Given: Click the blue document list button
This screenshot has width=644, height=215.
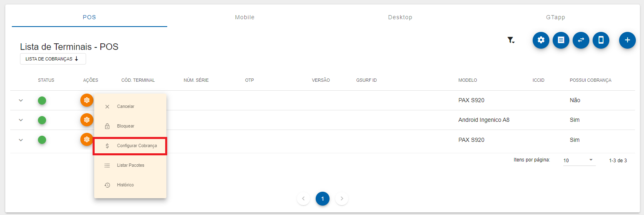Looking at the screenshot, I should coord(561,40).
